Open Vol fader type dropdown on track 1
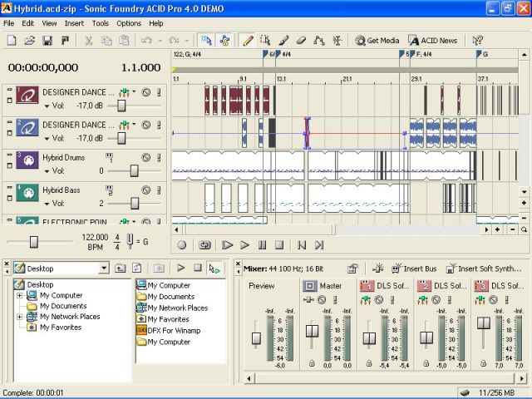Viewport: 532px width, 399px height. [x=47, y=106]
